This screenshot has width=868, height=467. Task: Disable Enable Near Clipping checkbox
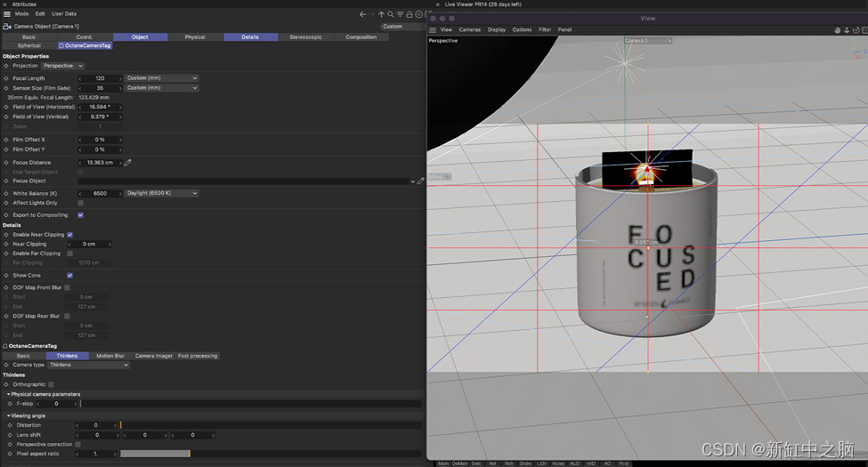[x=69, y=235]
